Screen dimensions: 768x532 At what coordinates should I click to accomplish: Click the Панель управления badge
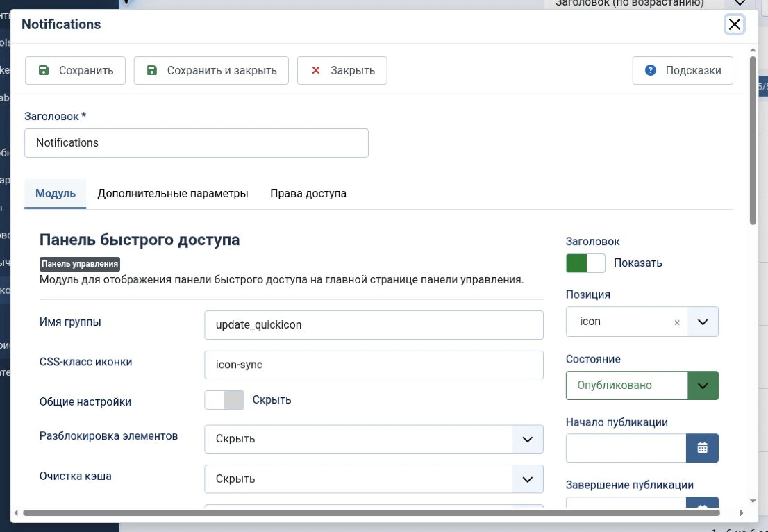(x=79, y=264)
